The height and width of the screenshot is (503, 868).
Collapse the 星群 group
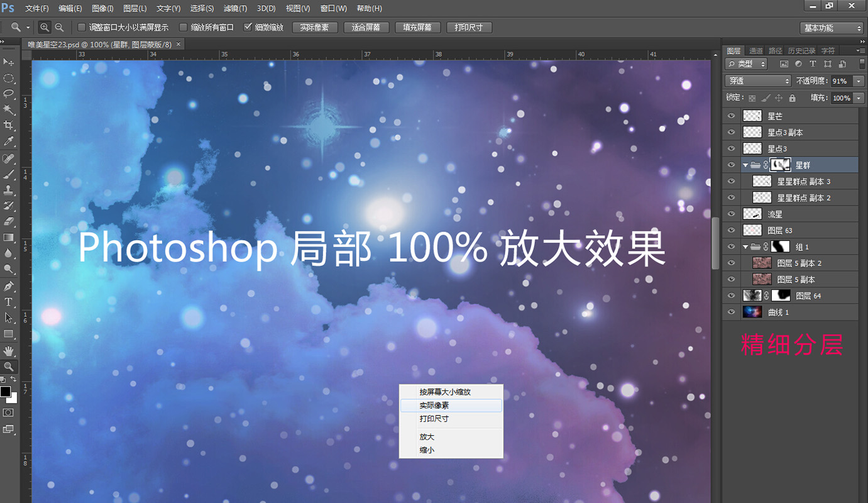745,165
